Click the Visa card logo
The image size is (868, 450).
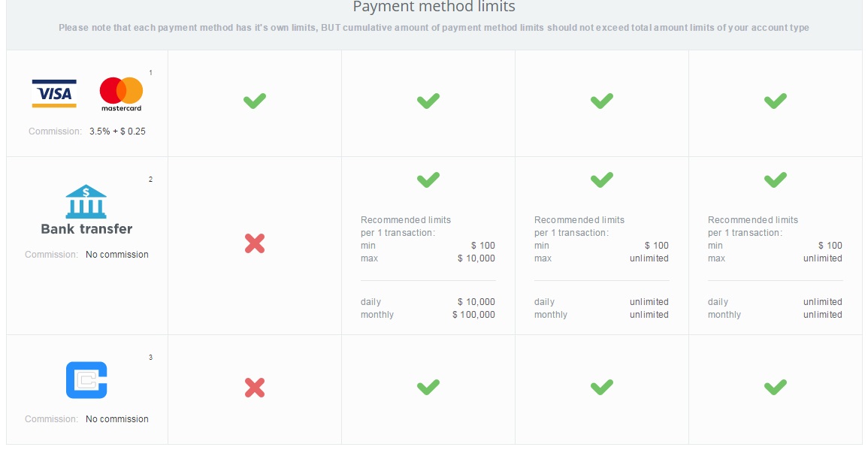click(54, 94)
